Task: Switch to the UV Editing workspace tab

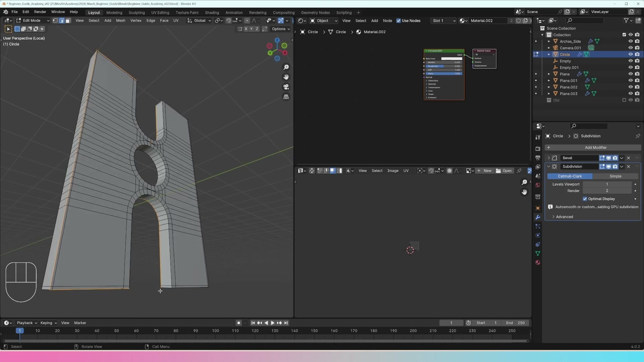Action: pos(160,13)
